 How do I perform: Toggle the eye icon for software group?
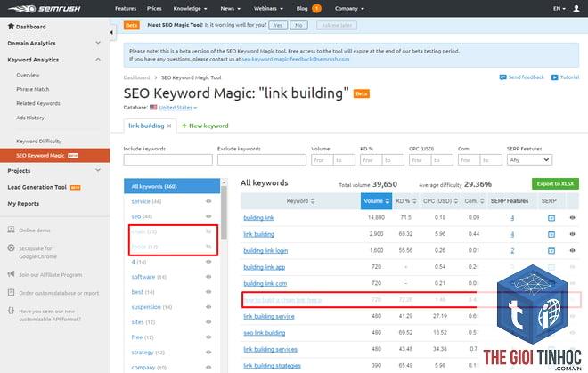pos(208,277)
